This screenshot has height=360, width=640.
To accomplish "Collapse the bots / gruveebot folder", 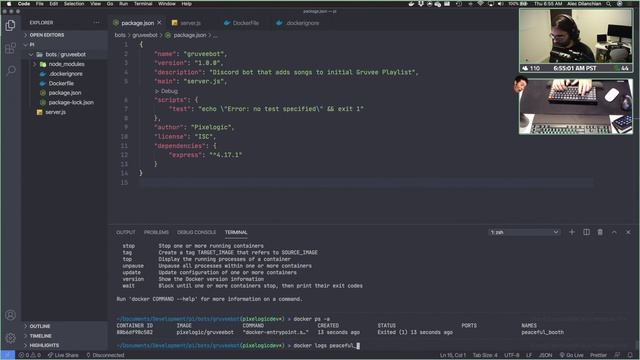I will [x=65, y=54].
